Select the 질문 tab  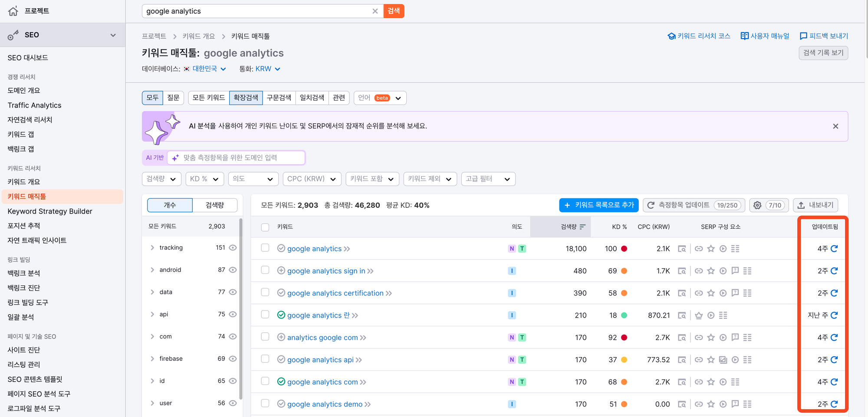coord(174,98)
